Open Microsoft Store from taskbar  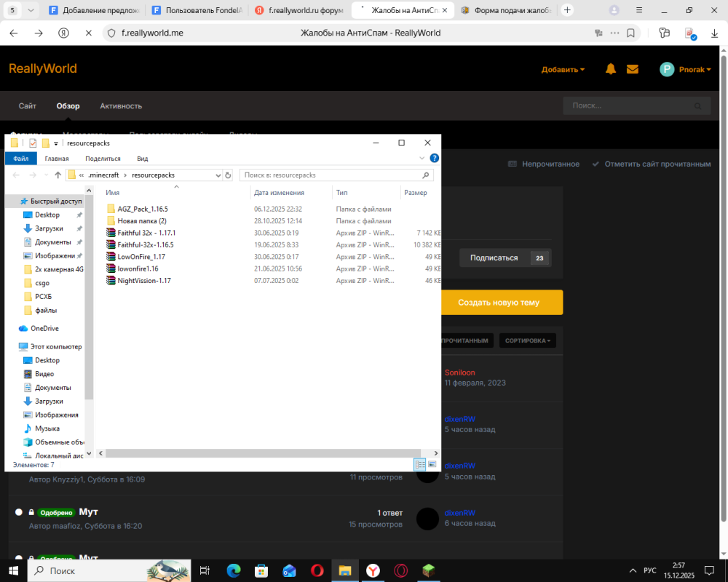[x=261, y=570]
